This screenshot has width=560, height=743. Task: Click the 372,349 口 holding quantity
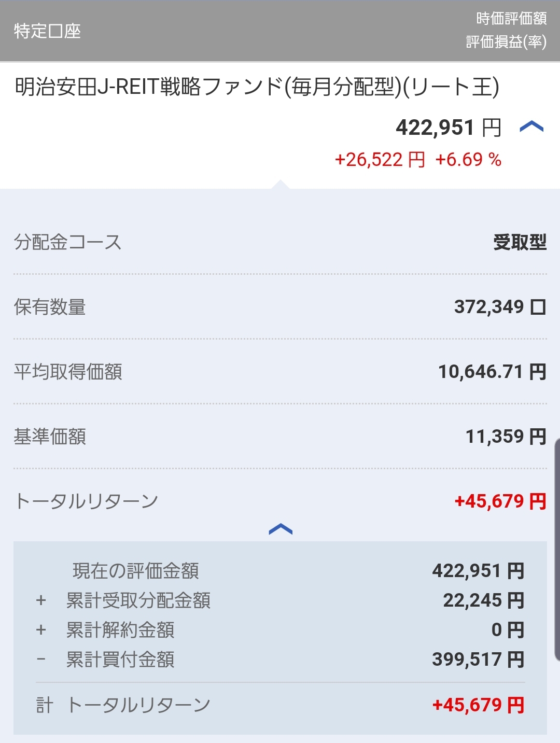click(x=500, y=307)
